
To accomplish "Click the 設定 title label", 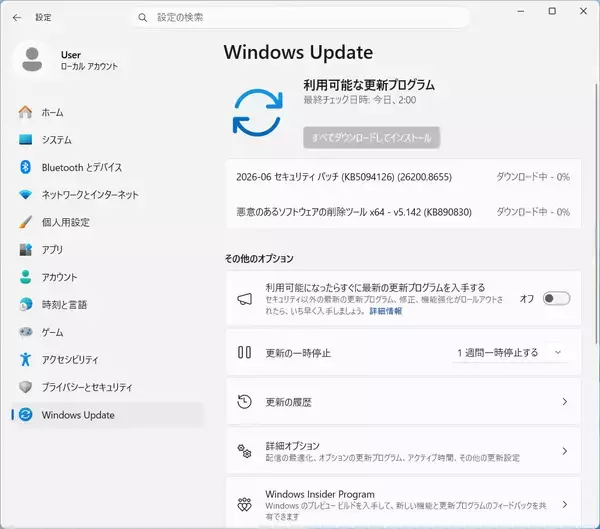I will tap(43, 18).
